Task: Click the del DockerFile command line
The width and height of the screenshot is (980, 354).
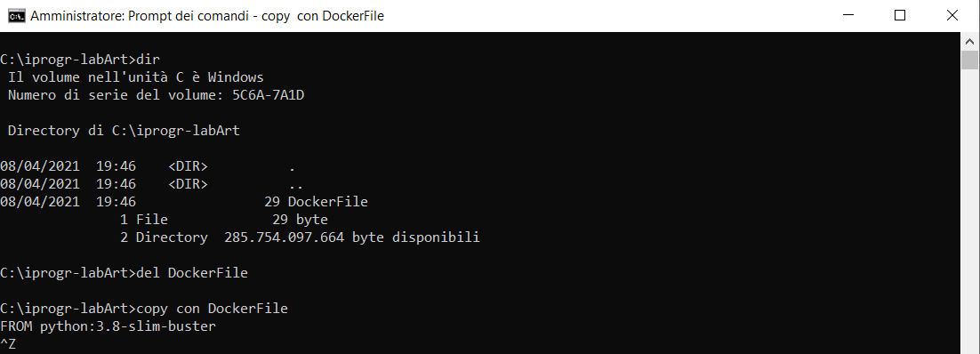Action: [191, 273]
